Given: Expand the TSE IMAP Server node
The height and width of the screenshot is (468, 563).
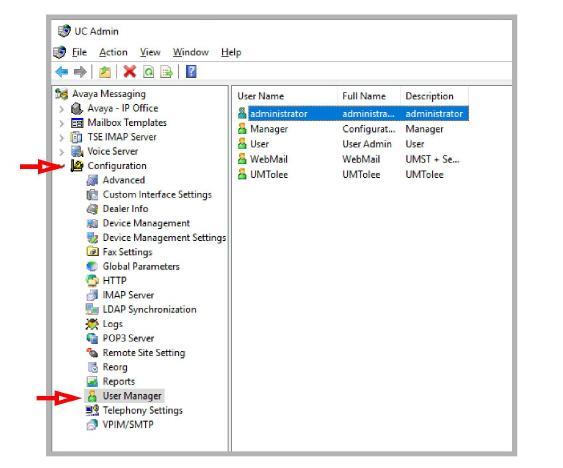Looking at the screenshot, I should coord(62,138).
